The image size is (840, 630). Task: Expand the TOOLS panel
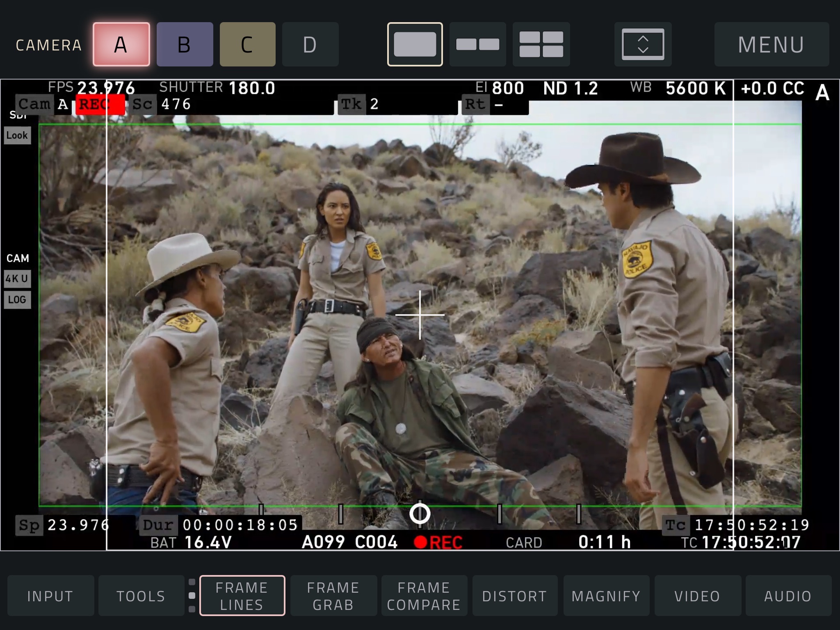click(x=141, y=596)
